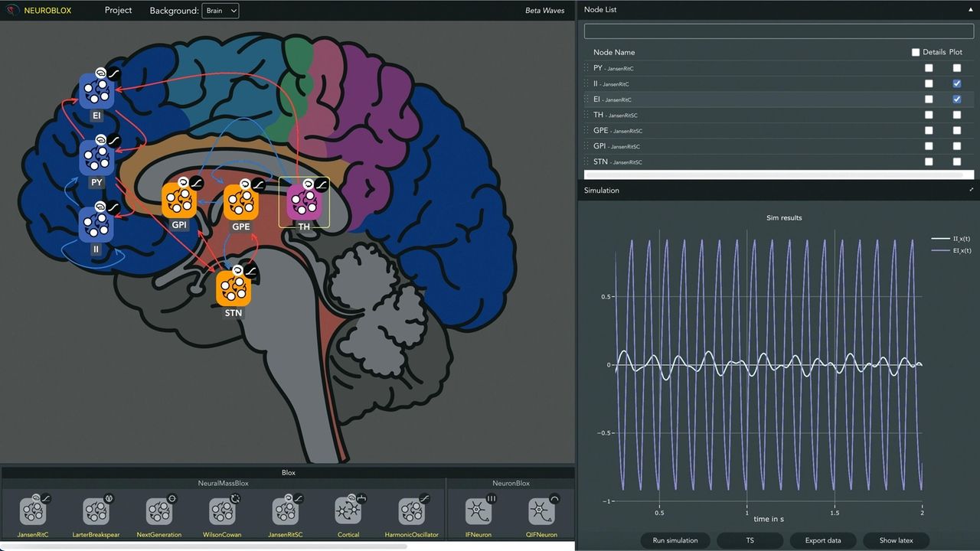Select the HarmonicOscillator blox icon
This screenshot has width=980, height=551.
413,511
